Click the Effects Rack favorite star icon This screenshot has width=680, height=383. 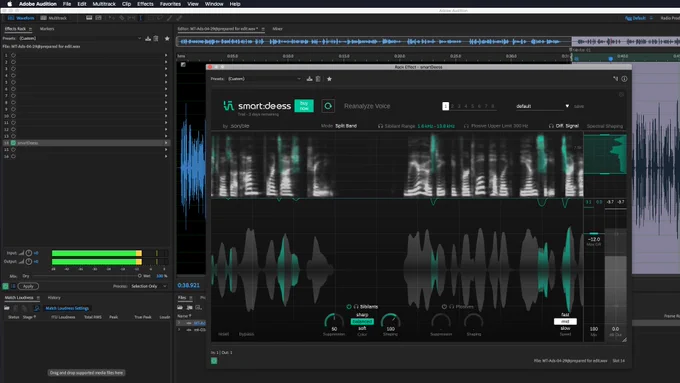click(x=167, y=38)
